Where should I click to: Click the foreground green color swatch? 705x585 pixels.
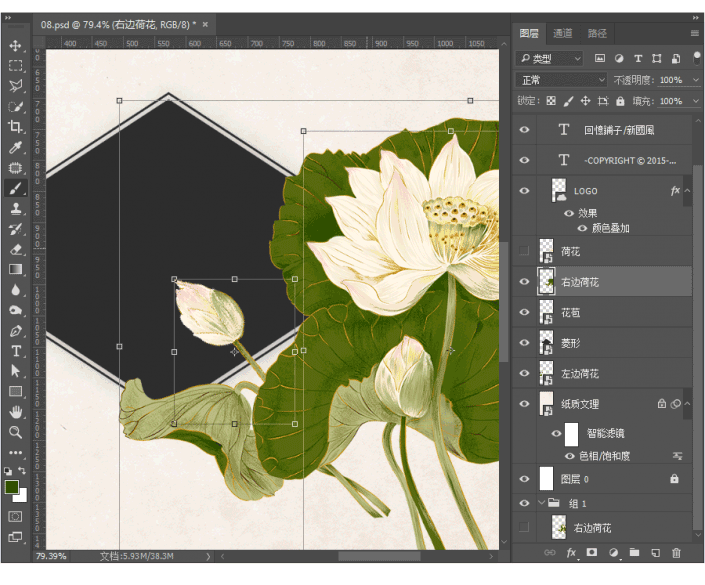coord(11,487)
